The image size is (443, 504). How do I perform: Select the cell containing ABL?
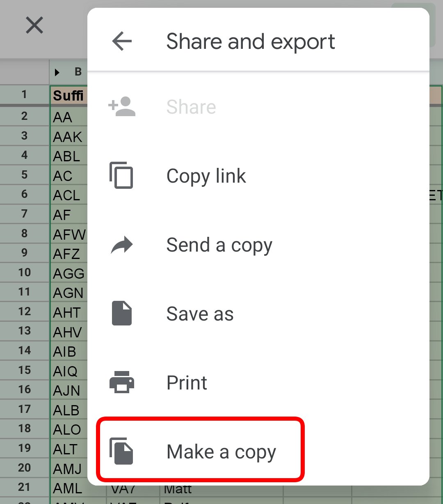coord(69,156)
